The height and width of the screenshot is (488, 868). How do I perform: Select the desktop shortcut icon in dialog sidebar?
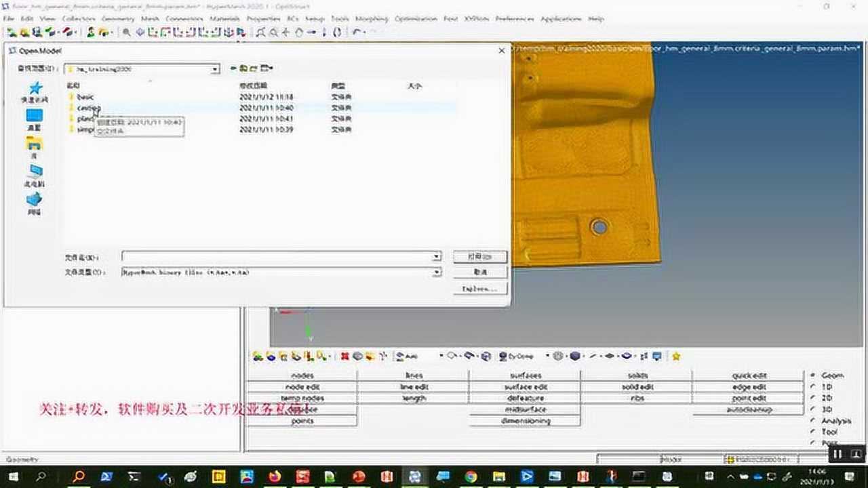pos(35,114)
